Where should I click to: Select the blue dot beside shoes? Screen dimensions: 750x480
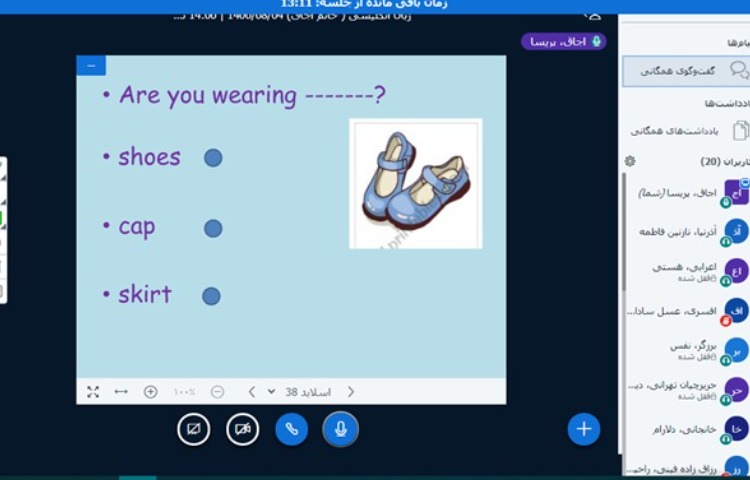click(213, 158)
